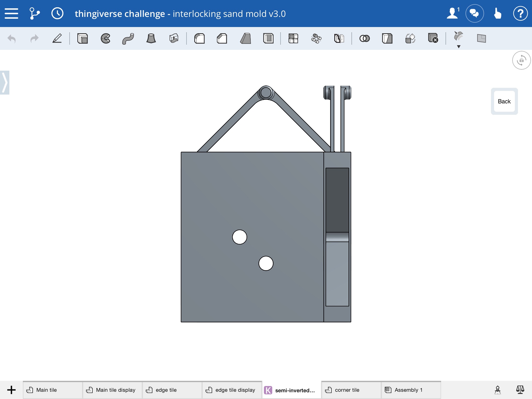Select the lower round hole in model
Screen dimensions: 532x399
point(266,263)
